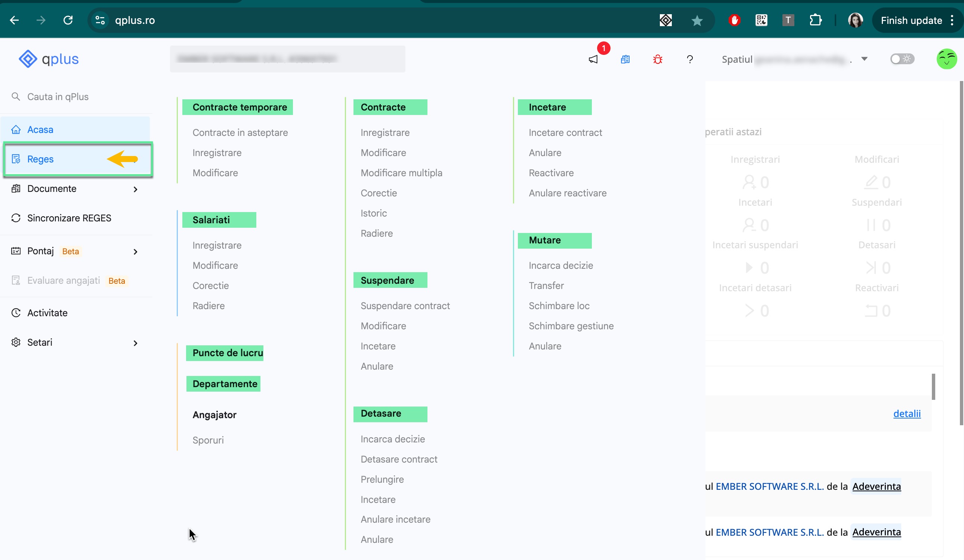Click Puncte de lucru heading

tap(228, 352)
